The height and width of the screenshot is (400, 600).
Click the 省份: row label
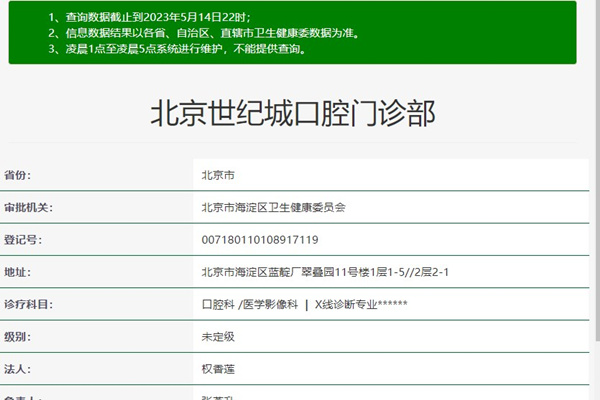coord(17,175)
